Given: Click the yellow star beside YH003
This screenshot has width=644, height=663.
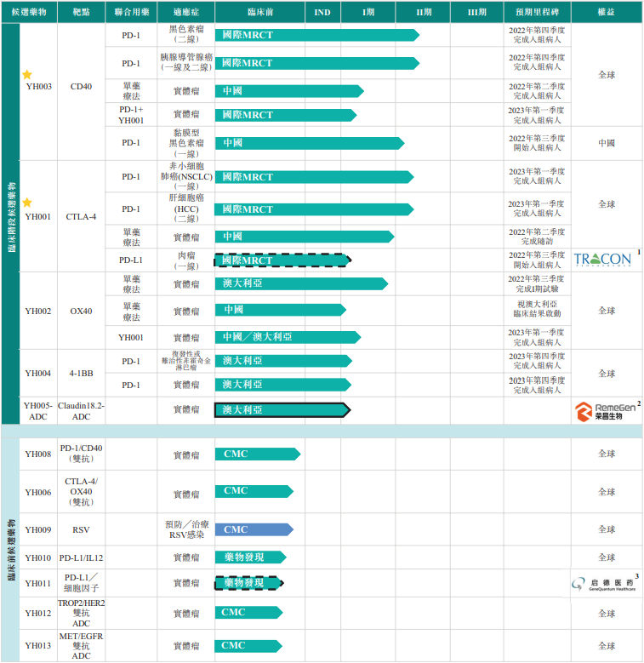Looking at the screenshot, I should (27, 75).
